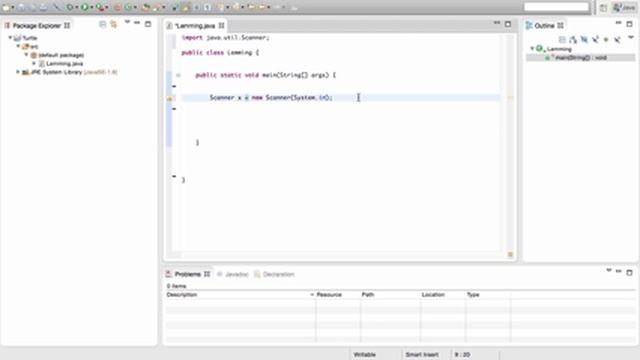Screen dimensions: 640x360
Task: Click the Search toolbar icon
Action: point(156,8)
